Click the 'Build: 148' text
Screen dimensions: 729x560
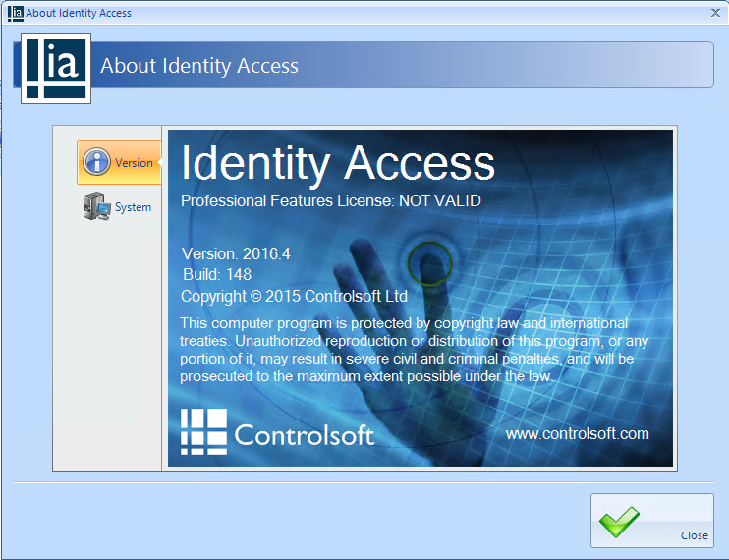tap(217, 274)
